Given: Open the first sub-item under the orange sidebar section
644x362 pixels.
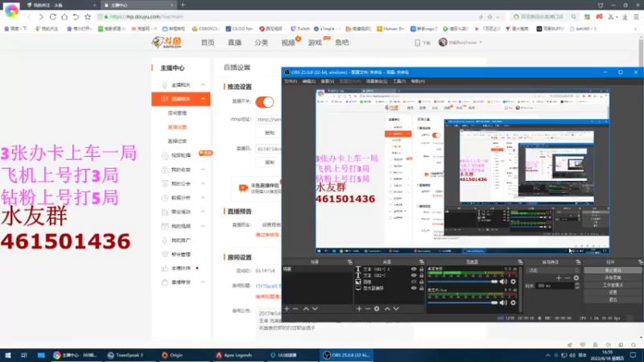Looking at the screenshot, I should coord(177,113).
